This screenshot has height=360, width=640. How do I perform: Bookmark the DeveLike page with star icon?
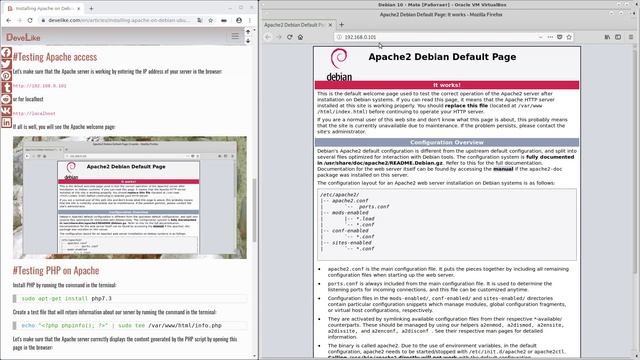(x=211, y=20)
